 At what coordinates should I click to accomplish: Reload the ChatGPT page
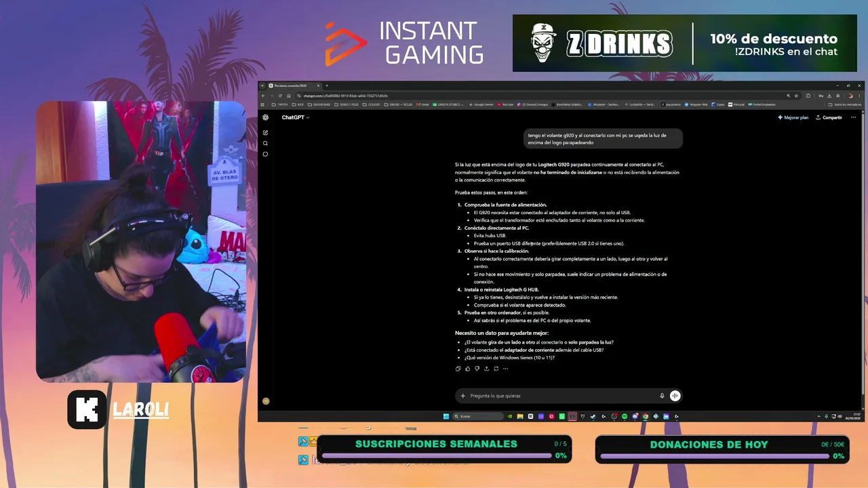[x=280, y=96]
